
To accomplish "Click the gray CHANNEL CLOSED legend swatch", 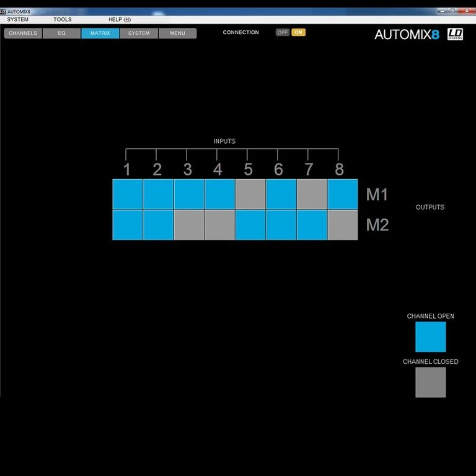I will point(430,382).
